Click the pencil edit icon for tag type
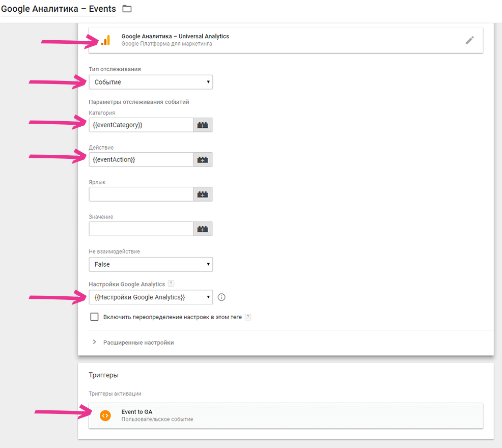Image resolution: width=502 pixels, height=448 pixels. tap(469, 40)
